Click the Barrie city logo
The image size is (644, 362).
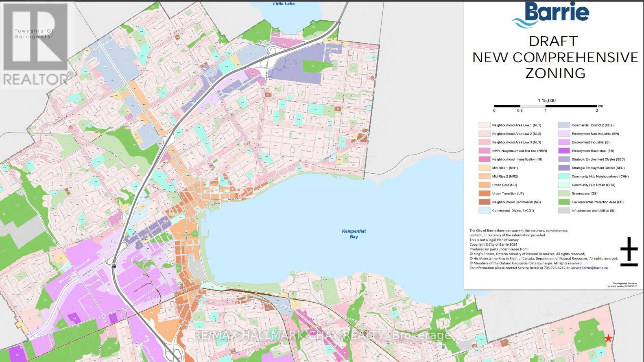(552, 15)
